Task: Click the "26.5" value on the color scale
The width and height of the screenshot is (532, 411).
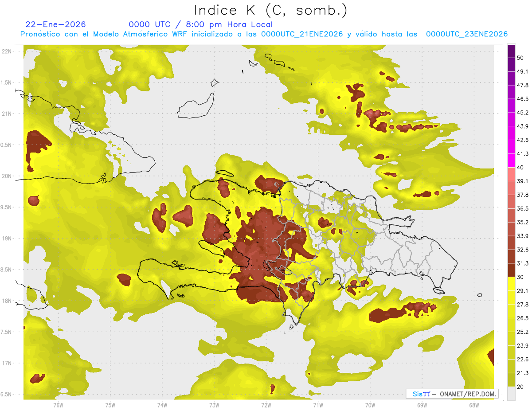Action: click(522, 318)
